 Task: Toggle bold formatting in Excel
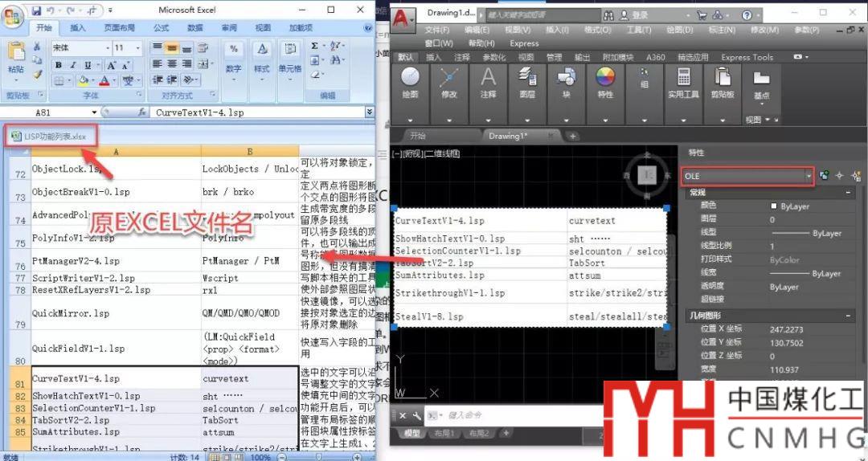58,65
